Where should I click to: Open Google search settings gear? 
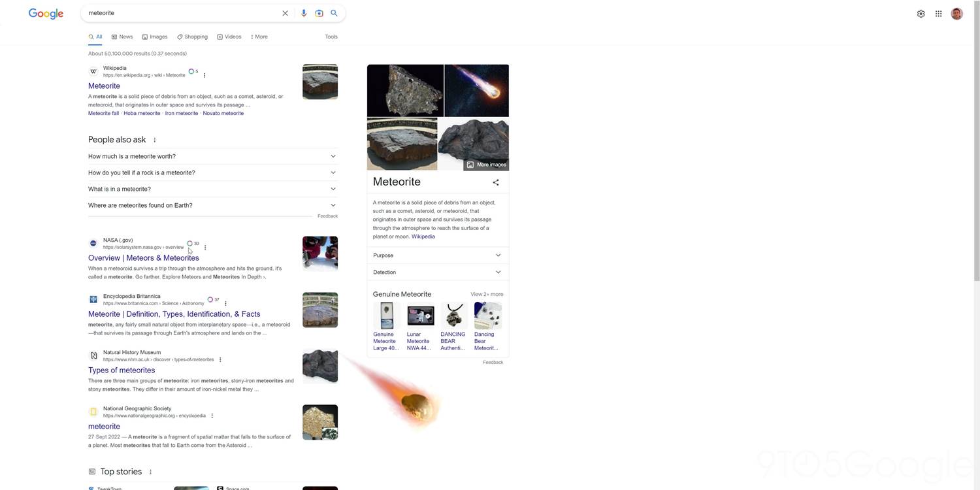(x=921, y=13)
